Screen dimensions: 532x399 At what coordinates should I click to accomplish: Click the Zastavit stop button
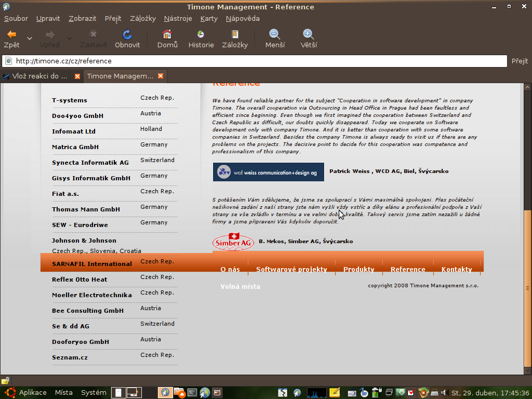click(x=94, y=38)
